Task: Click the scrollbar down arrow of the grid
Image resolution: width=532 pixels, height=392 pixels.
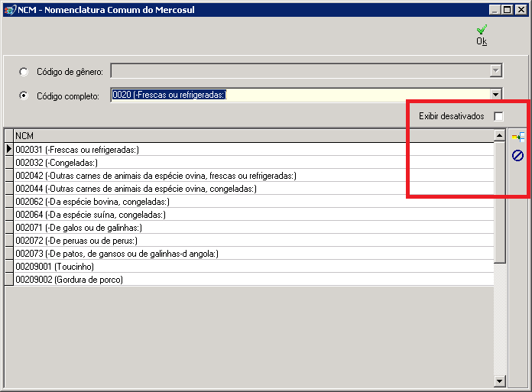Action: (499, 381)
